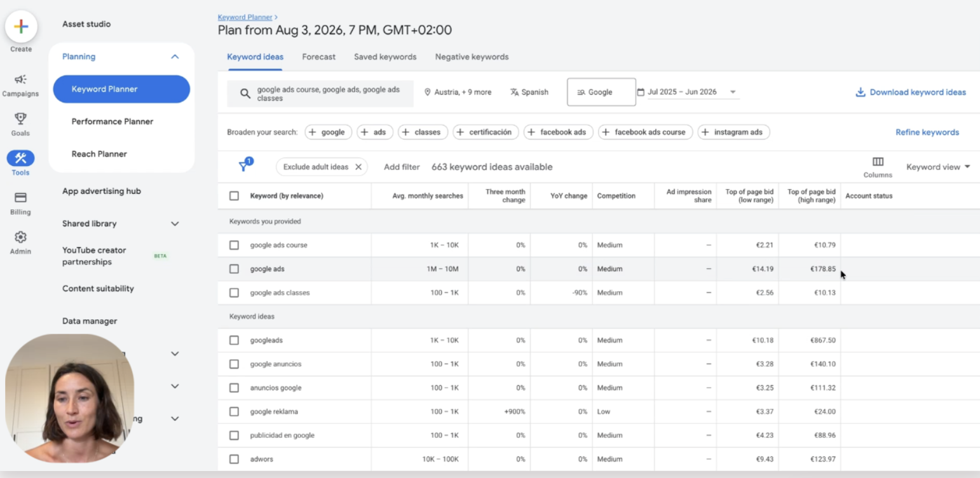
Task: Click the Keyword Planner breadcrumb link
Action: [245, 17]
